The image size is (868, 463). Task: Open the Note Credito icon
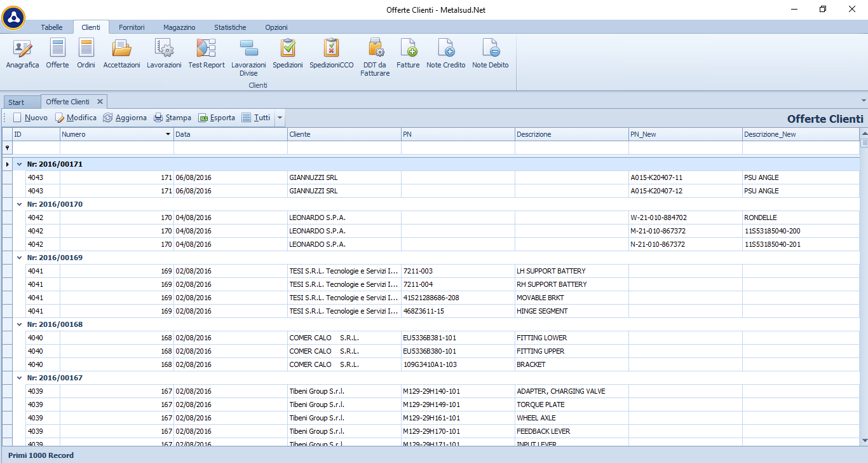coord(446,54)
